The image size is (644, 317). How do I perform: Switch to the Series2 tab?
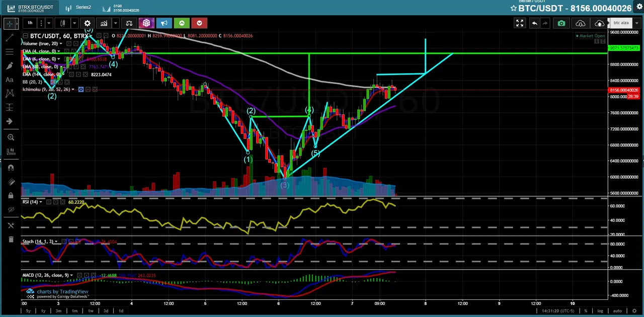79,8
